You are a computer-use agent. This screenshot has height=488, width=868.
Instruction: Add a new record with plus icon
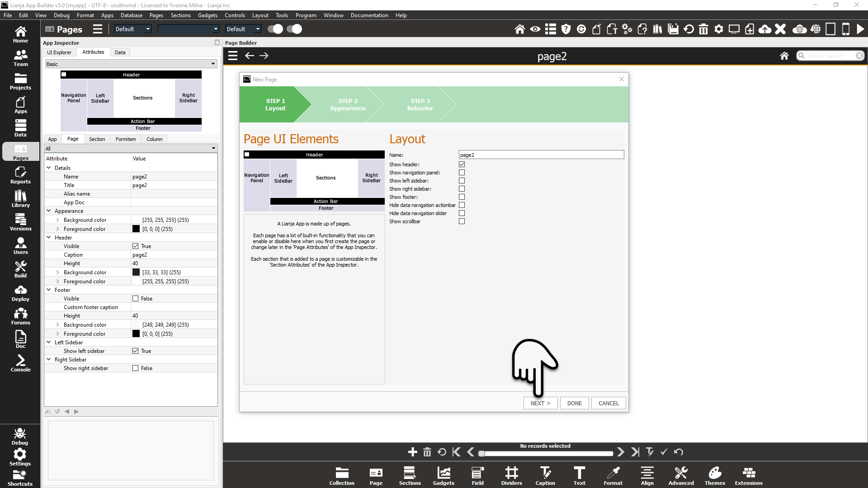point(412,452)
